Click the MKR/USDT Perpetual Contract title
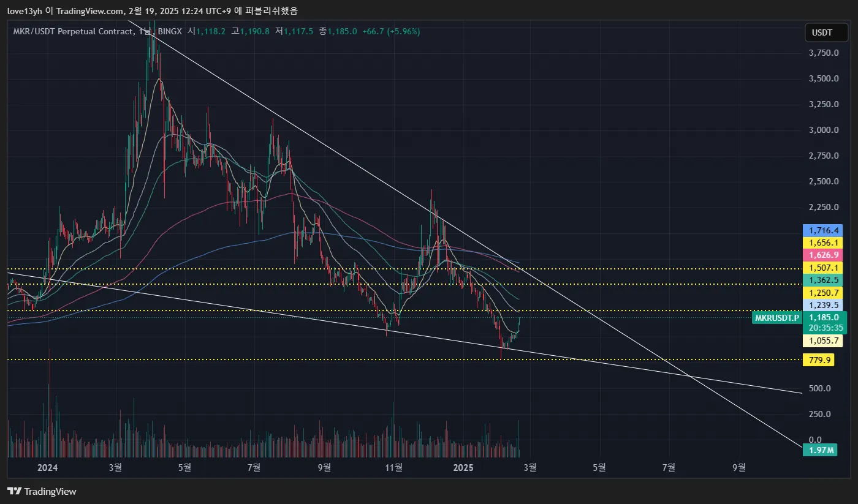Screen dimensions: 858x504 [72, 31]
